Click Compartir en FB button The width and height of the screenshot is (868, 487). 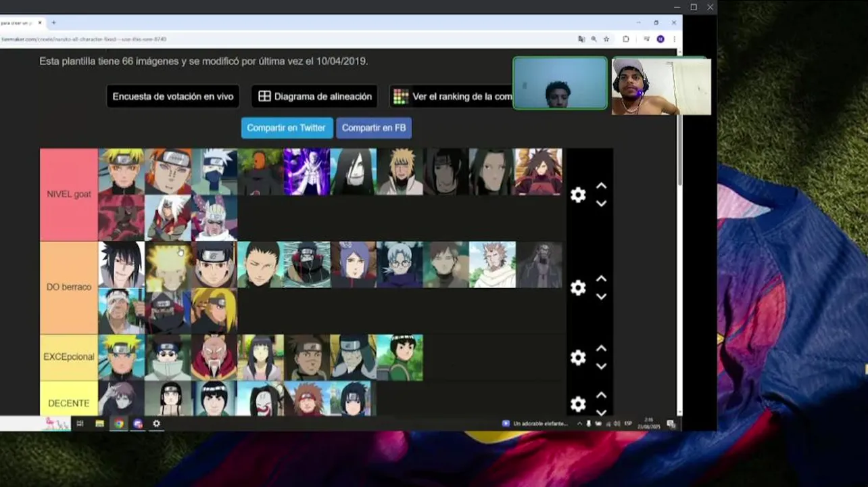pos(374,127)
